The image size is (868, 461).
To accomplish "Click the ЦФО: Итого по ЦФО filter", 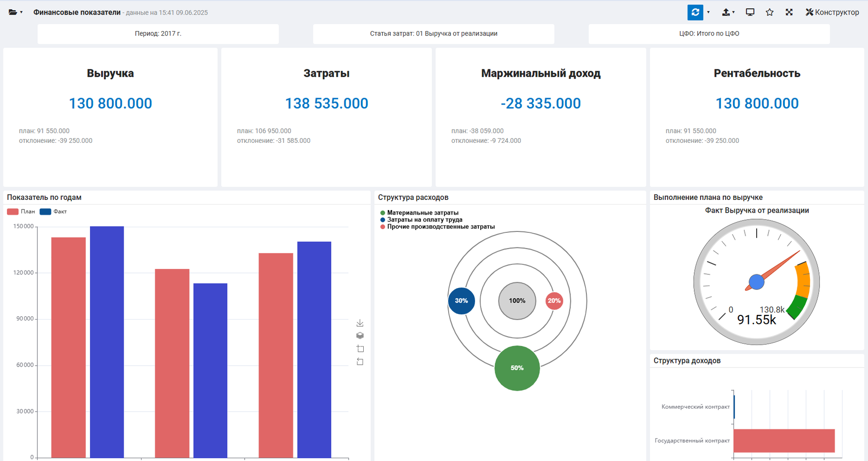I will 709,34.
